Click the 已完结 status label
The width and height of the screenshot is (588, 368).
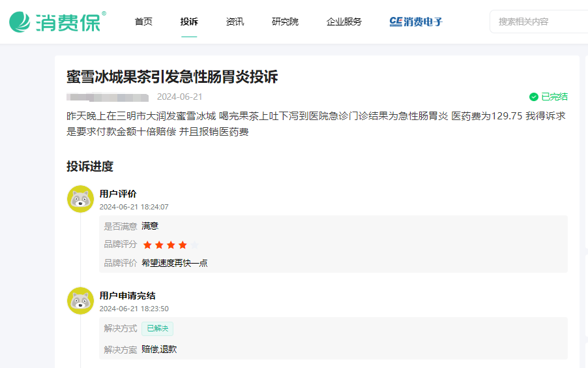pos(554,97)
